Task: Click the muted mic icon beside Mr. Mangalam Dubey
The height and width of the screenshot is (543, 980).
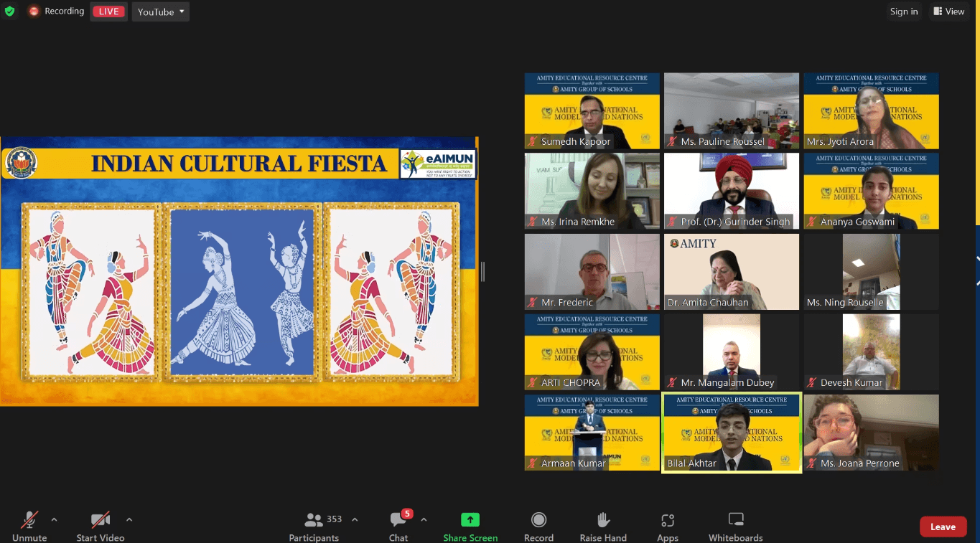Action: click(673, 383)
